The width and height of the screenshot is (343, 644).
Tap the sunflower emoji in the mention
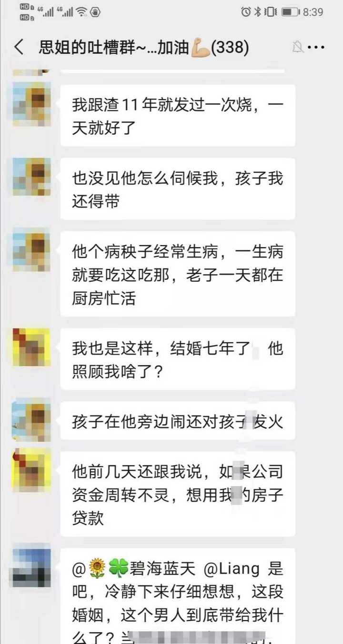point(97,568)
